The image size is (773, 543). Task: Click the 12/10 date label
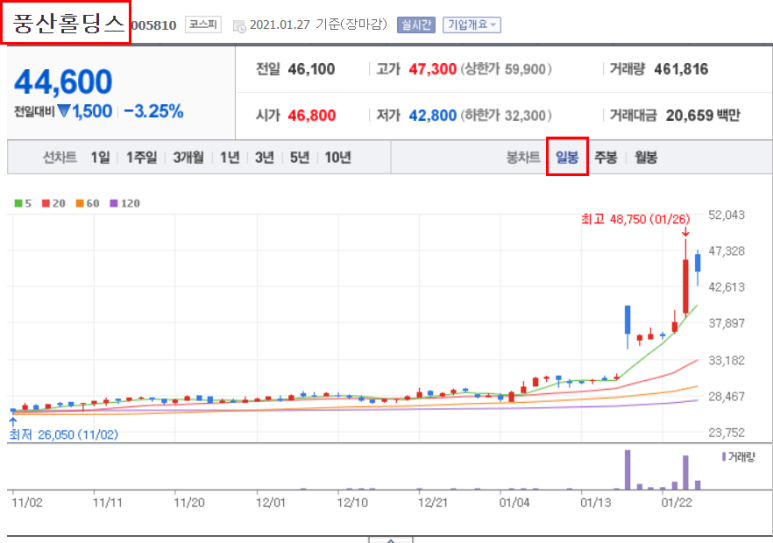(x=352, y=503)
